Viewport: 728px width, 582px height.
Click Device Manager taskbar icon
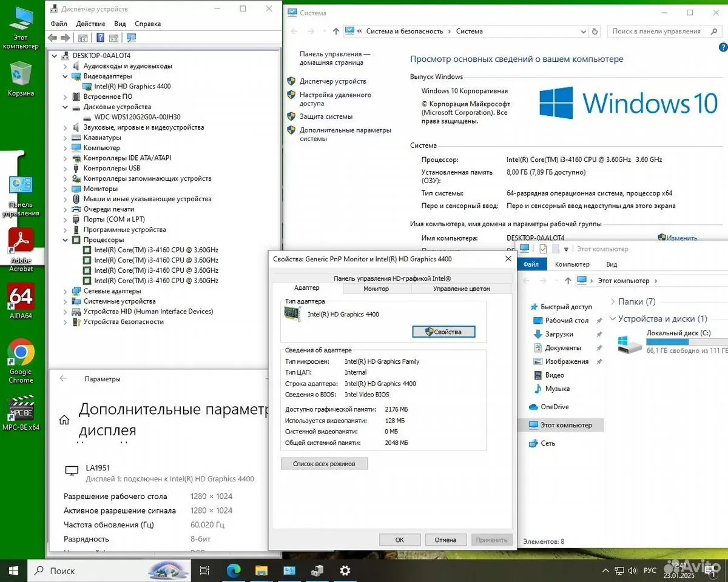pyautogui.click(x=317, y=570)
